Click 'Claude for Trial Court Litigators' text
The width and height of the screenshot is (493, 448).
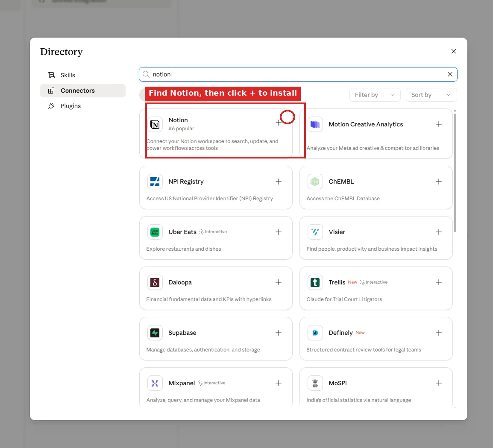click(344, 299)
